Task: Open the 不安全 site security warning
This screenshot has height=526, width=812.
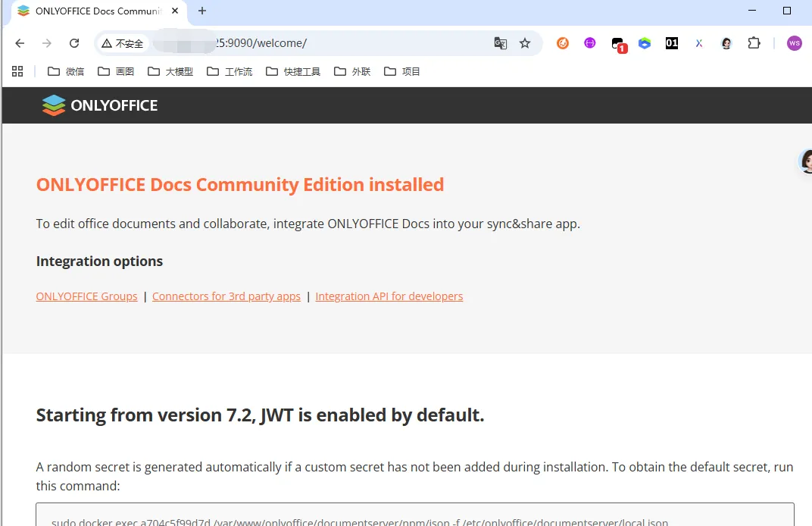Action: coord(123,43)
